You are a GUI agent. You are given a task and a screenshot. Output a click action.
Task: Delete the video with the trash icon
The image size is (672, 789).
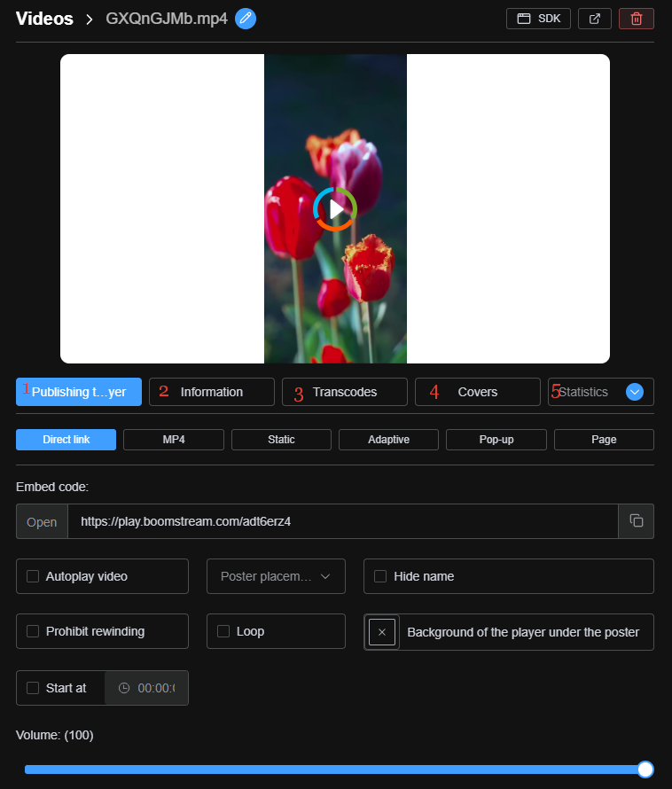pos(637,19)
